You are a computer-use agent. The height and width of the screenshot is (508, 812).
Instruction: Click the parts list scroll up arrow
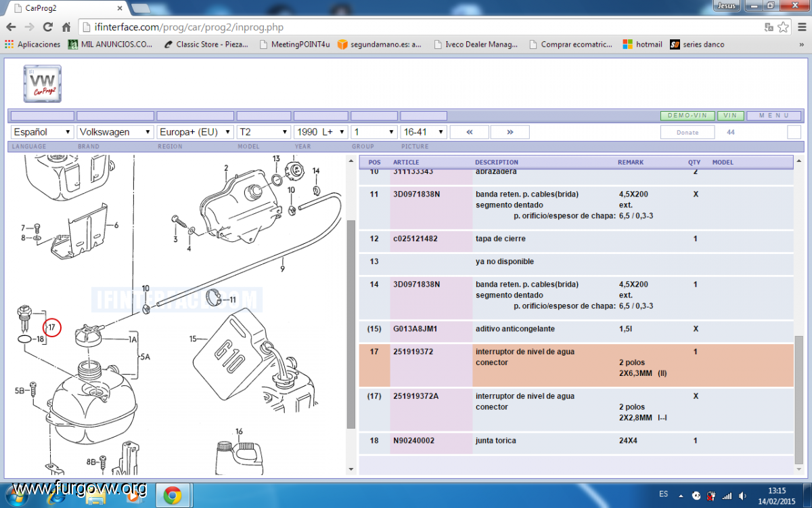(799, 161)
